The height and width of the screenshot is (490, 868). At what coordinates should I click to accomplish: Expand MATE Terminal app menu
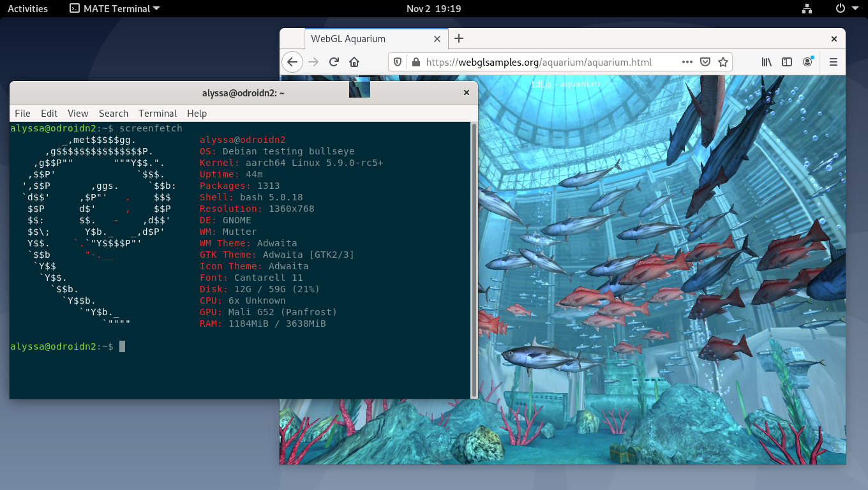tap(114, 8)
